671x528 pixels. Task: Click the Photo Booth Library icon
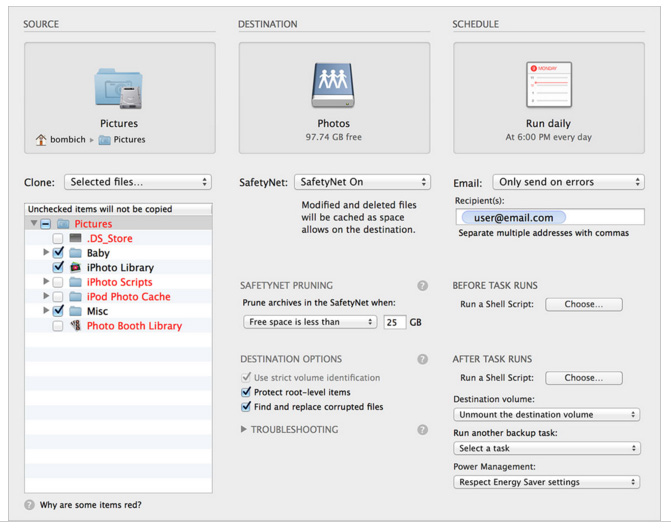click(x=75, y=326)
